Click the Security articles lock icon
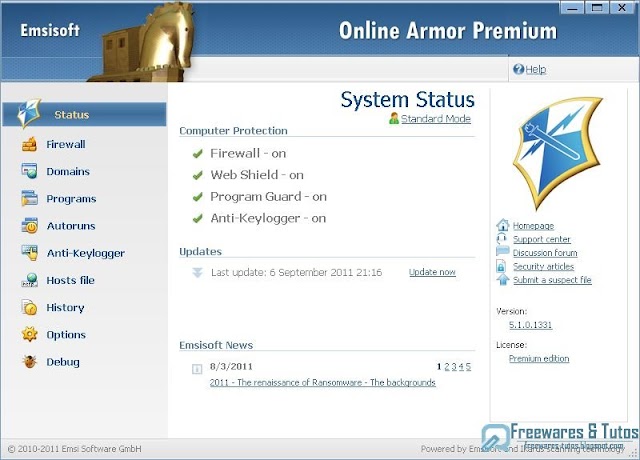This screenshot has width=640, height=460. pos(501,266)
